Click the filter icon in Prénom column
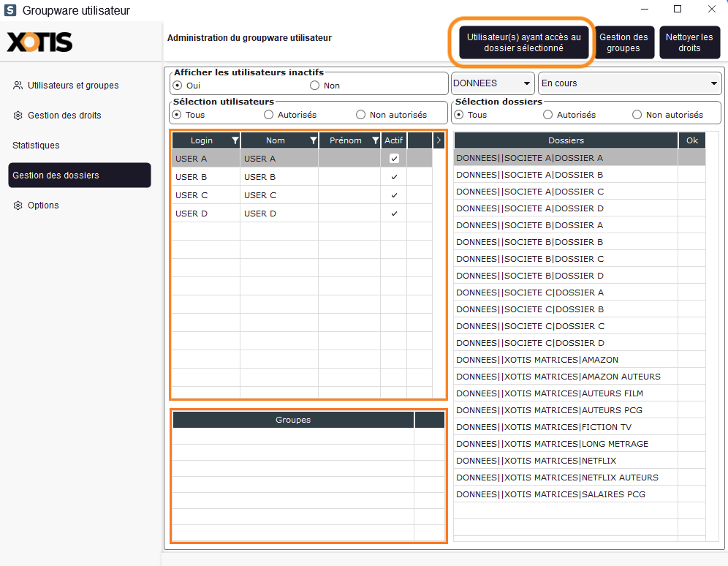Screen dimensions: 728x566 pyautogui.click(x=376, y=140)
